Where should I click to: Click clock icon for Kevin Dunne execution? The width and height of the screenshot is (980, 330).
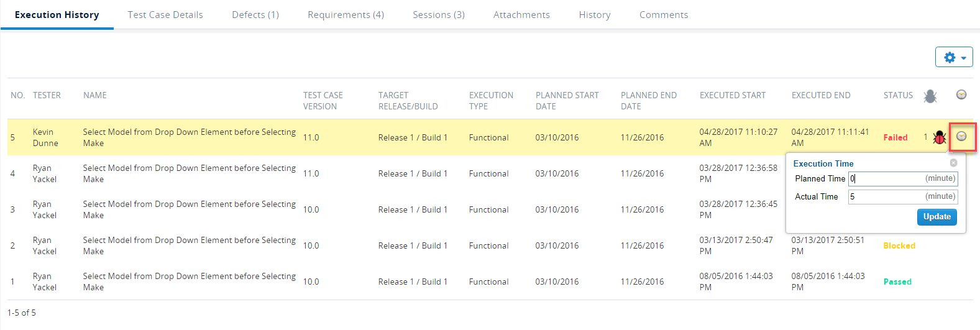click(x=961, y=136)
